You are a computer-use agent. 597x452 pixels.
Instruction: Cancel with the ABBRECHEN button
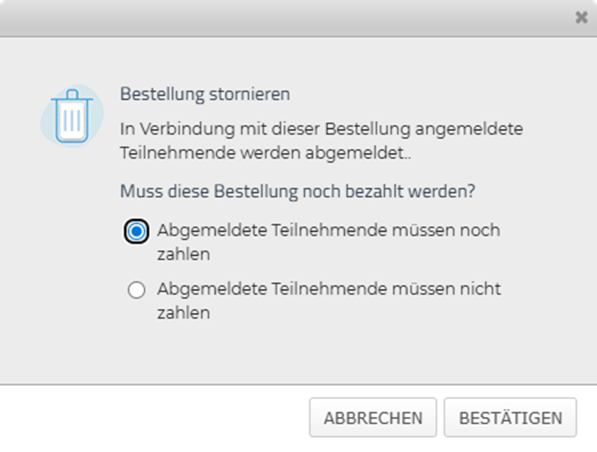coord(373,418)
